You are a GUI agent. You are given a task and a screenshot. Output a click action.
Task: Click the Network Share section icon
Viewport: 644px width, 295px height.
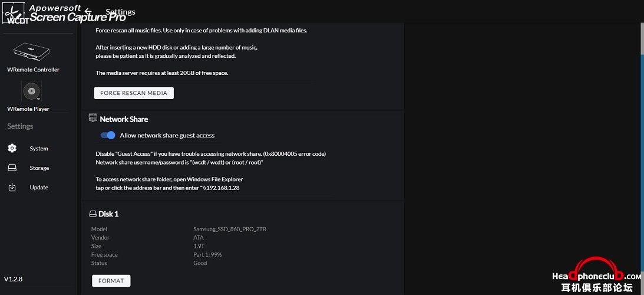point(93,118)
